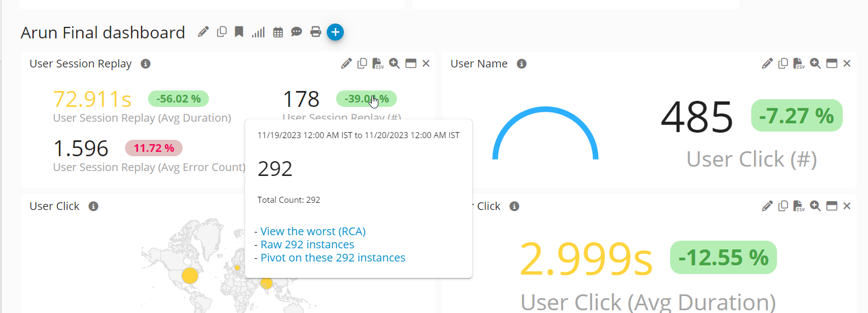This screenshot has width=868, height=313.
Task: Click the 11.72 % red change badge
Action: (x=154, y=148)
